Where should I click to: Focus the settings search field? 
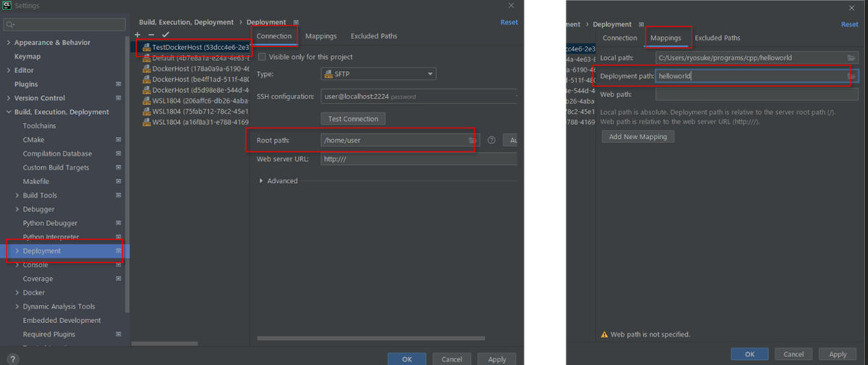coord(64,25)
